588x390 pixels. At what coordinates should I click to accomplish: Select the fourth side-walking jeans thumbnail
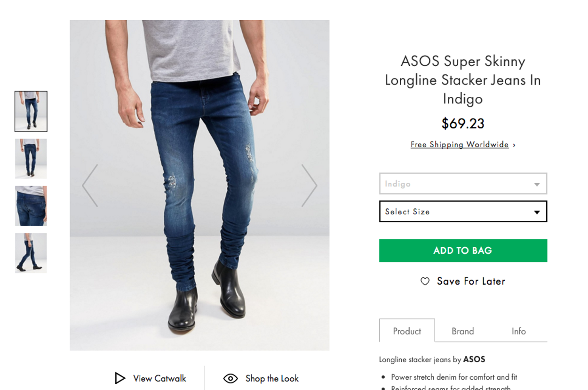tap(31, 253)
